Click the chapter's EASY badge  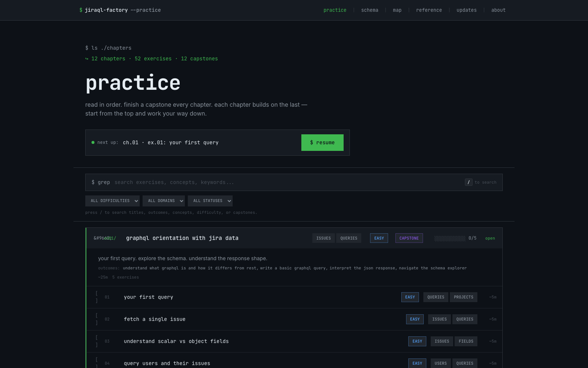coord(379,238)
